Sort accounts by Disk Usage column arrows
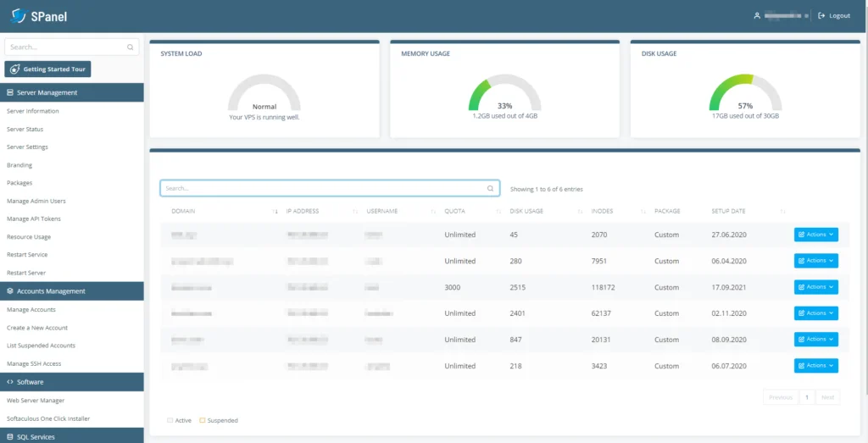This screenshot has height=443, width=868. click(580, 211)
